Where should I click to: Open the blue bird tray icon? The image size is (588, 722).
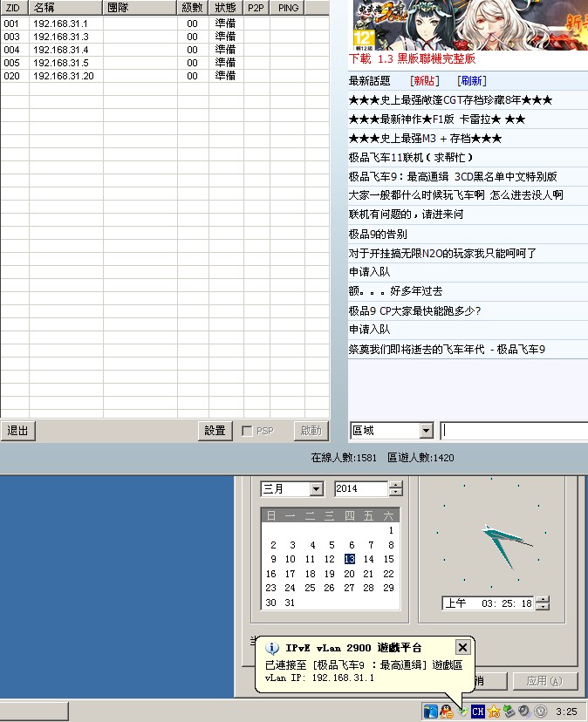point(432,712)
